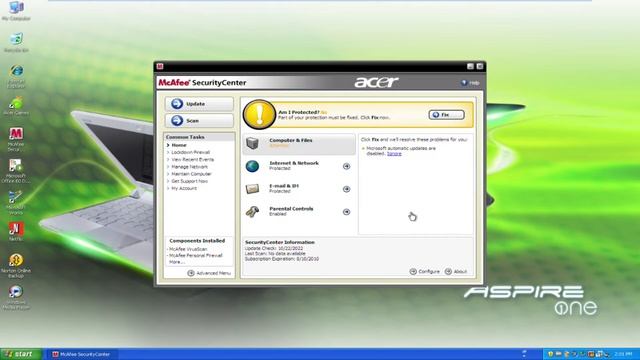The image size is (640, 360).
Task: Open Help in SecurityCenter header
Action: [x=470, y=83]
